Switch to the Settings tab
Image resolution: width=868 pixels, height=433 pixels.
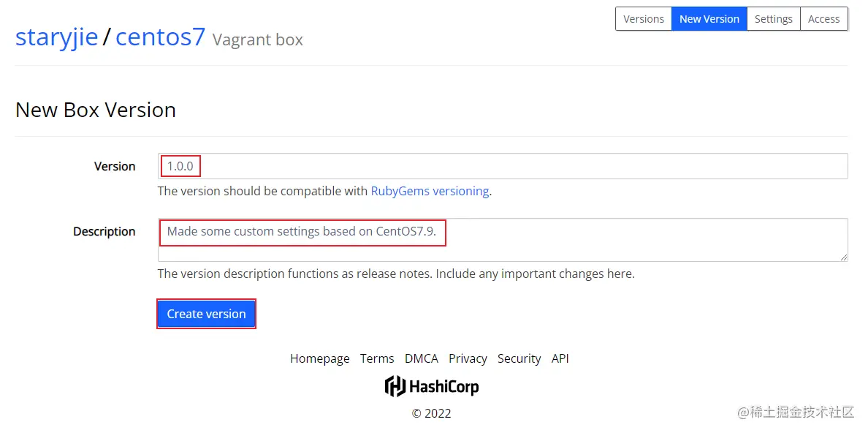(x=773, y=19)
